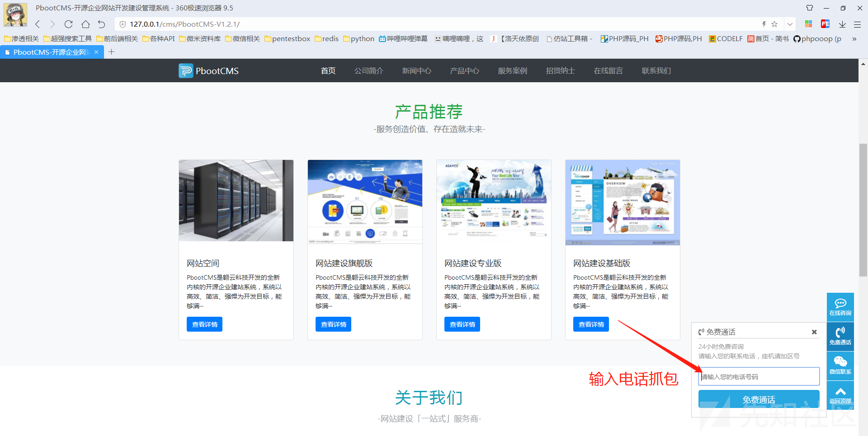
Task: Close the 免费通话 popup panel
Action: pos(814,332)
